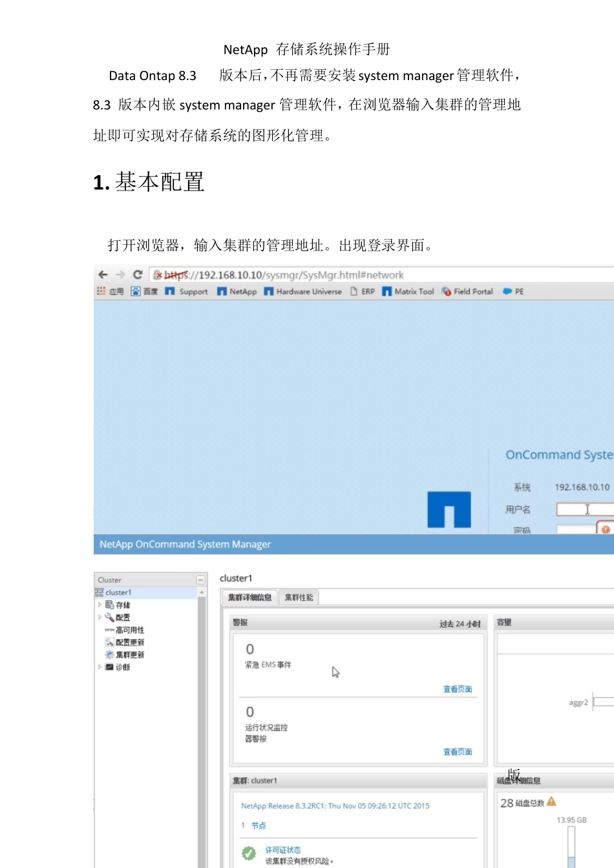
Task: Click the 用户名 username input field
Action: click(x=585, y=510)
